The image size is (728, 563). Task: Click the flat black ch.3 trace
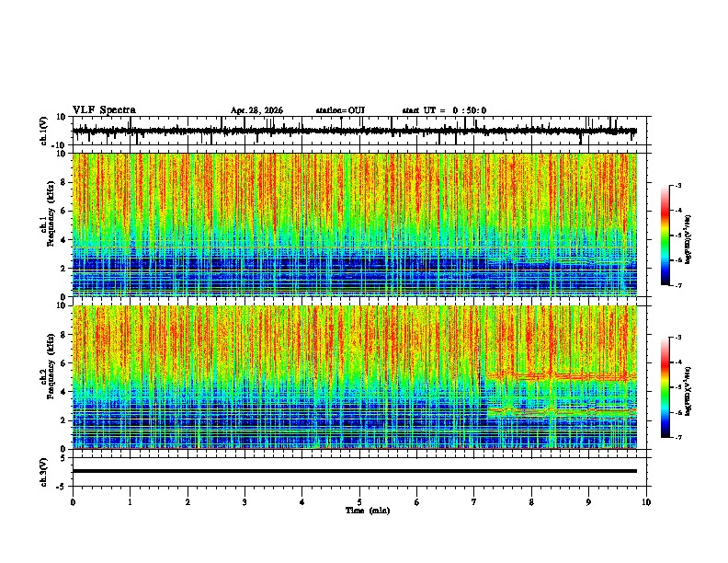[355, 471]
